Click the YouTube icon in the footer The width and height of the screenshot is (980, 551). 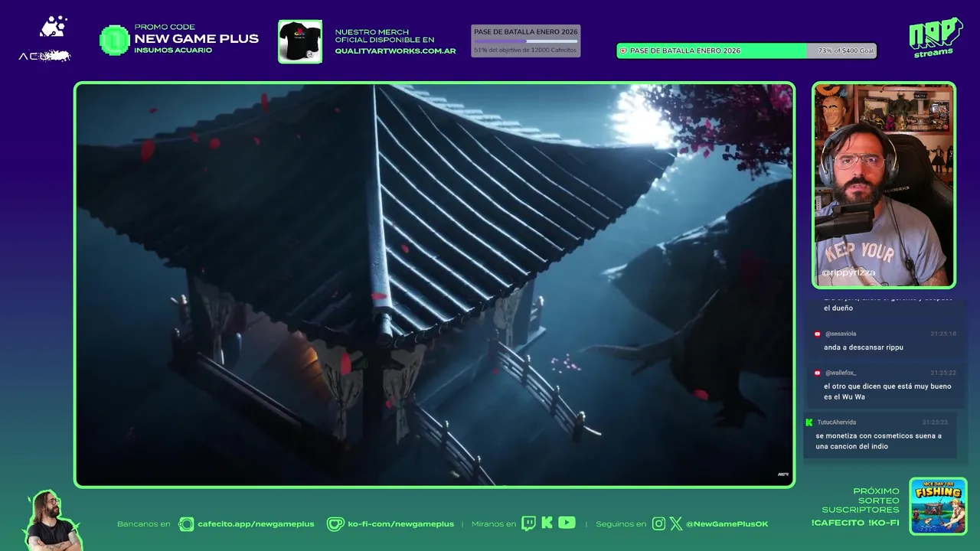coord(567,523)
